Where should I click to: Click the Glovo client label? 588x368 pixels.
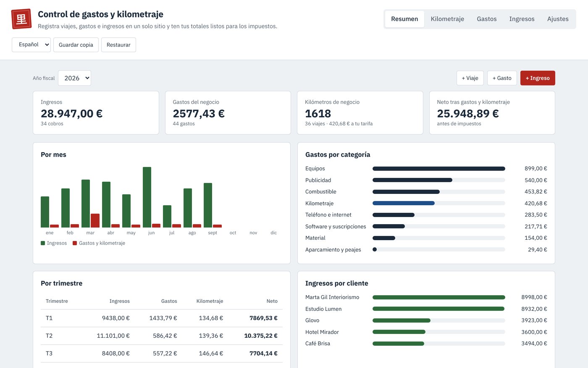pos(312,320)
